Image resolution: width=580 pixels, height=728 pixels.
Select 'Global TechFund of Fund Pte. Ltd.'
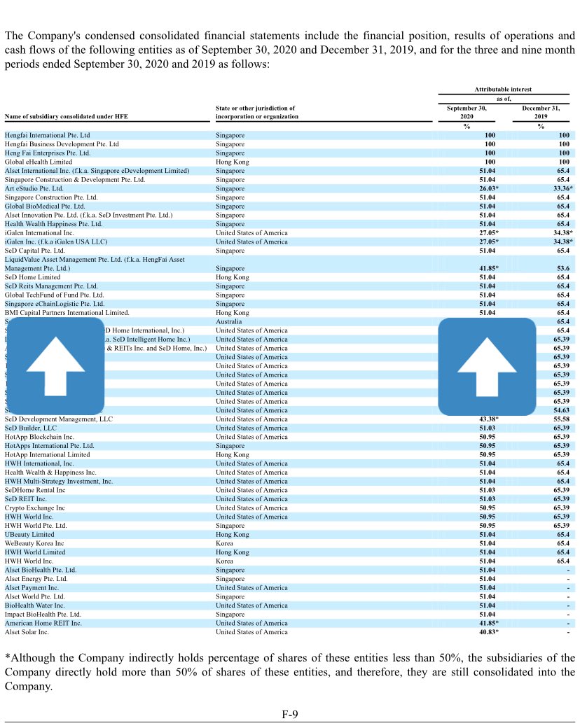click(x=55, y=295)
